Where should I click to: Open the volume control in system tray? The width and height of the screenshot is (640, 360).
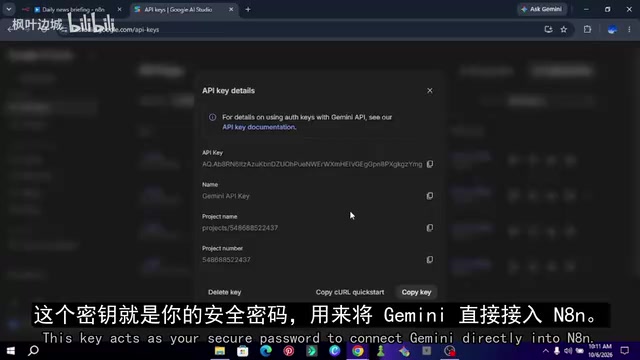568,351
